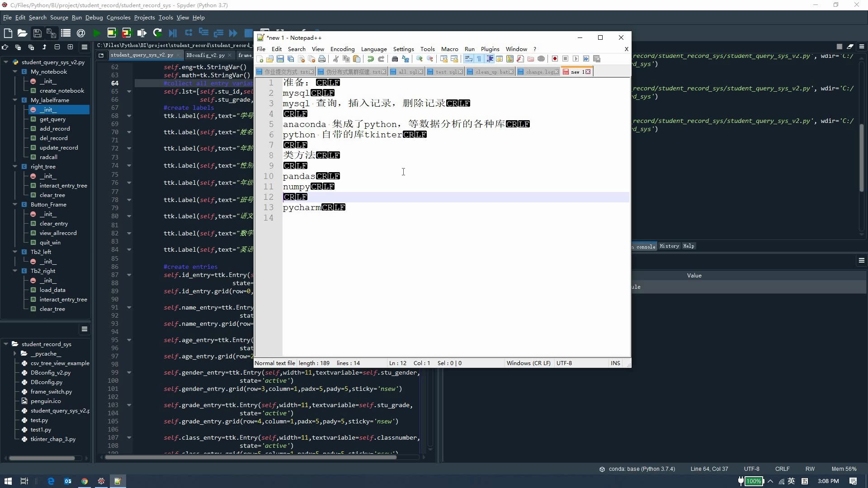Viewport: 868px width, 488px height.
Task: Open Windows Start menu
Action: (x=8, y=481)
